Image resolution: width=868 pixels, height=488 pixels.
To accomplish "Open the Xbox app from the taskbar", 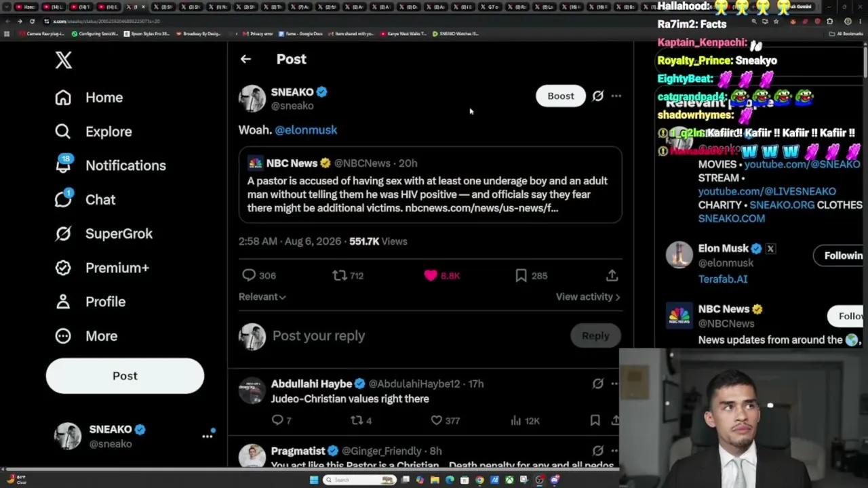I will pos(509,481).
